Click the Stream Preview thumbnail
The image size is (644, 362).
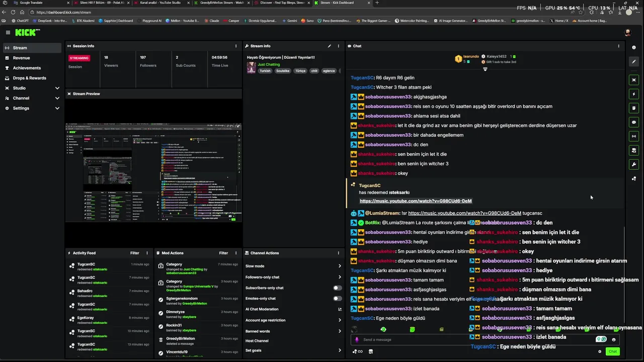coord(153,172)
